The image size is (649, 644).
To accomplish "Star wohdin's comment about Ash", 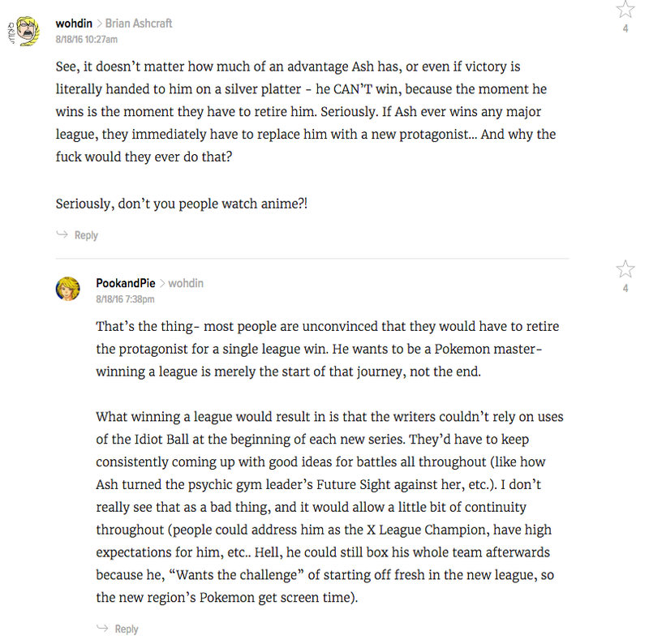I will (x=625, y=9).
